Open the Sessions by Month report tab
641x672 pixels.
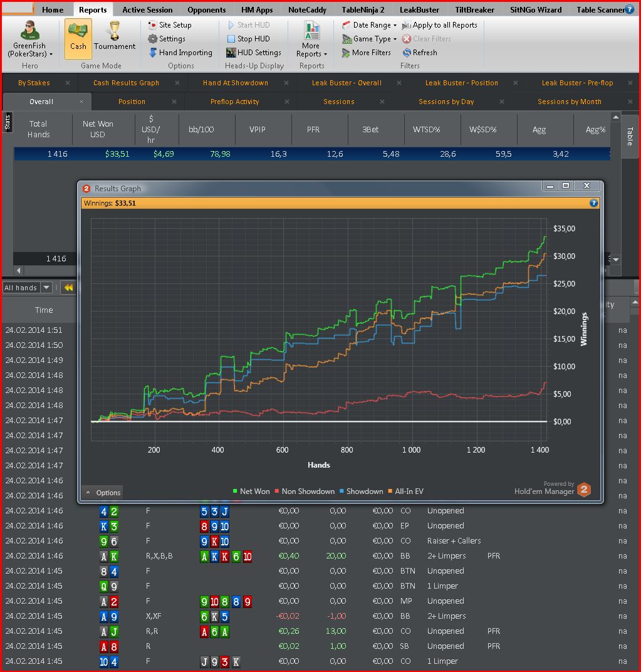pos(570,102)
